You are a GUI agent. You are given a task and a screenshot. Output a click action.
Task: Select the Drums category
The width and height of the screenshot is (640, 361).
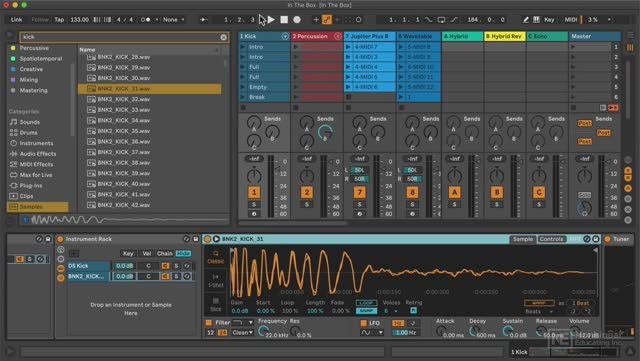point(28,133)
